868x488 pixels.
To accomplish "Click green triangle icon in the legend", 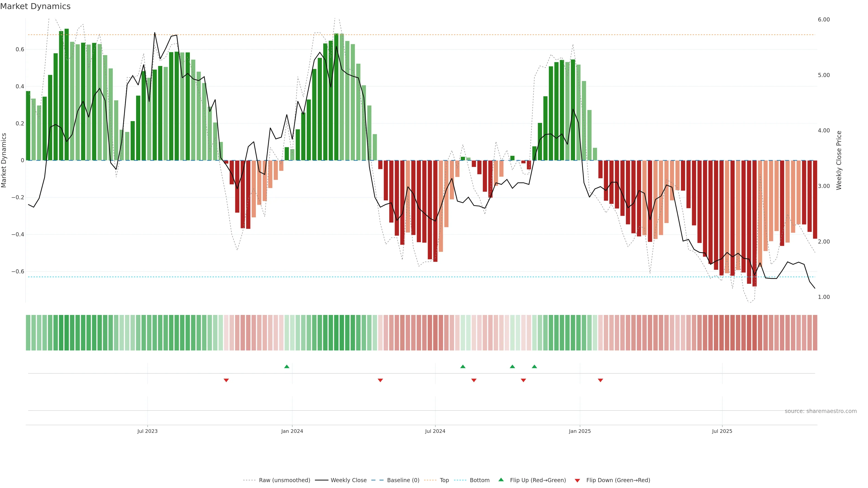I will point(501,480).
